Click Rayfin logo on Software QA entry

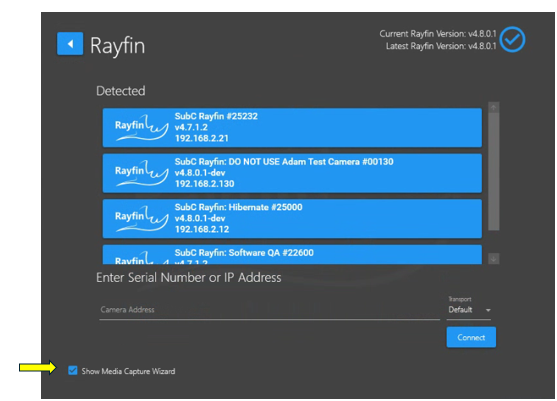(x=141, y=258)
